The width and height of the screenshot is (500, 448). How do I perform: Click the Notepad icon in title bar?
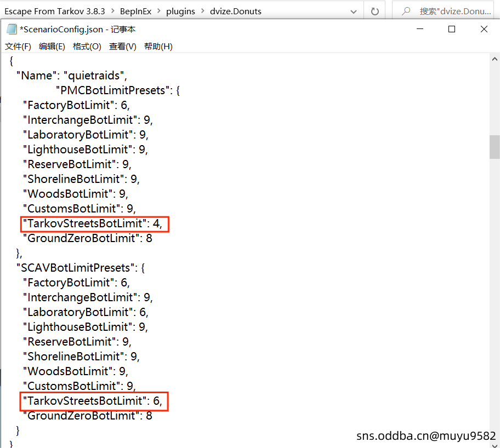(x=11, y=30)
